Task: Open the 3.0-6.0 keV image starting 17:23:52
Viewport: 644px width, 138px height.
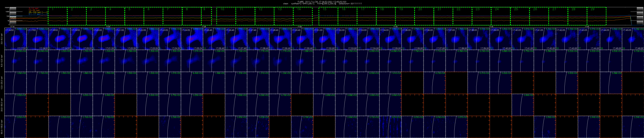Action: [170, 39]
